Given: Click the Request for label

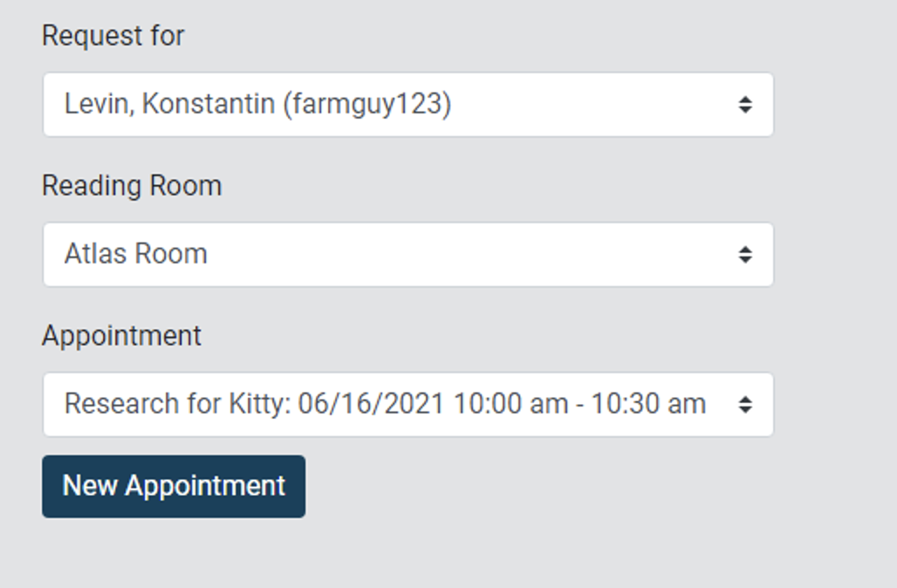Looking at the screenshot, I should pyautogui.click(x=112, y=37).
